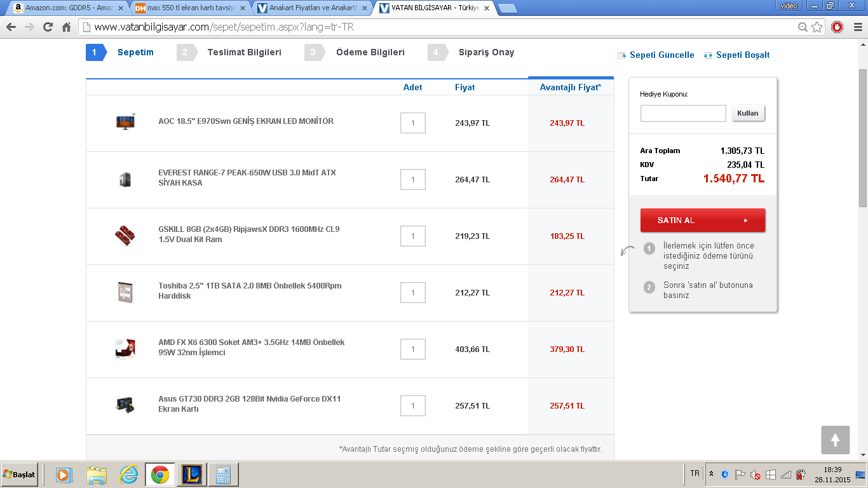Viewport: 868px width, 488px height.
Task: Click the Action Center flag icon
Action: [x=740, y=475]
